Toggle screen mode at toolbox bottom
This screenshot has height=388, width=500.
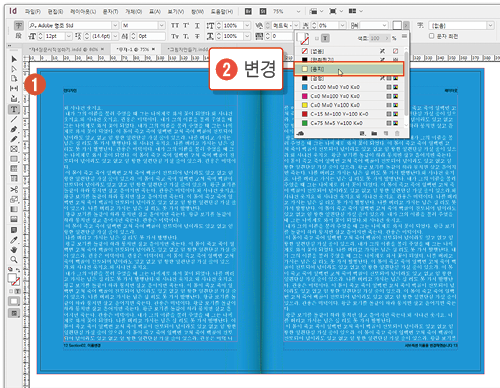[14, 313]
